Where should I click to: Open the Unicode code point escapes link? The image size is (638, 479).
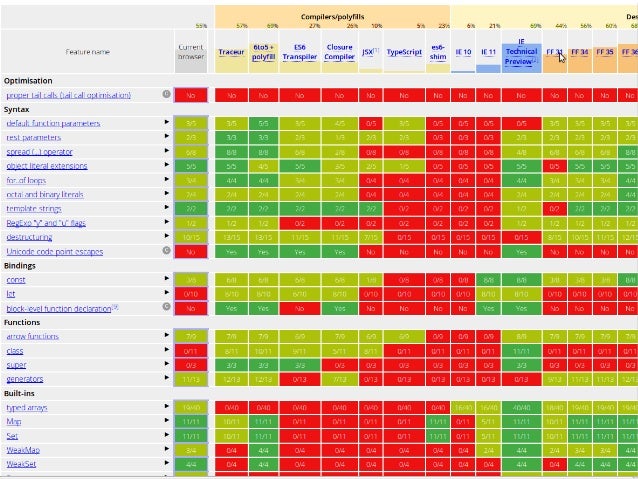[x=55, y=252]
